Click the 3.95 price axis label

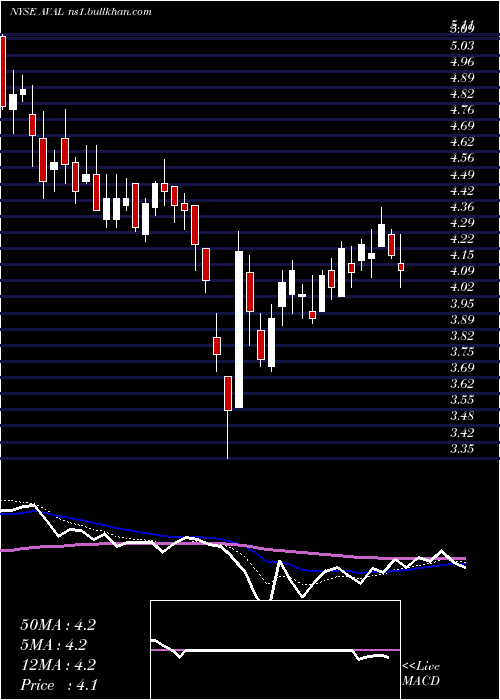click(x=462, y=303)
